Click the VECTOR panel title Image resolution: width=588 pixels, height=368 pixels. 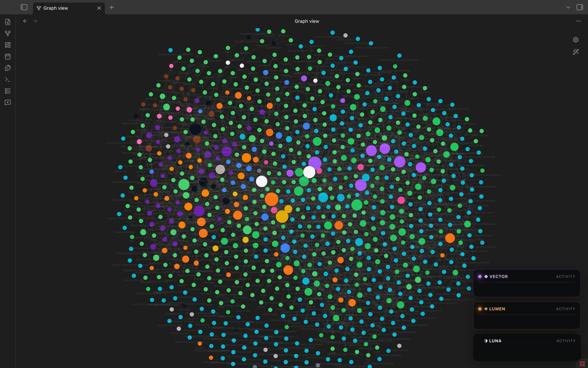[499, 276]
